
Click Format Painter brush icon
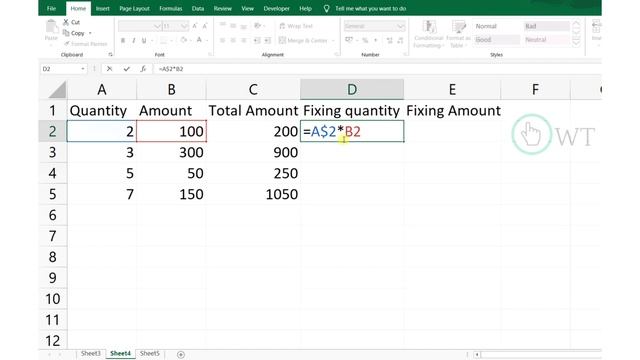tap(67, 44)
